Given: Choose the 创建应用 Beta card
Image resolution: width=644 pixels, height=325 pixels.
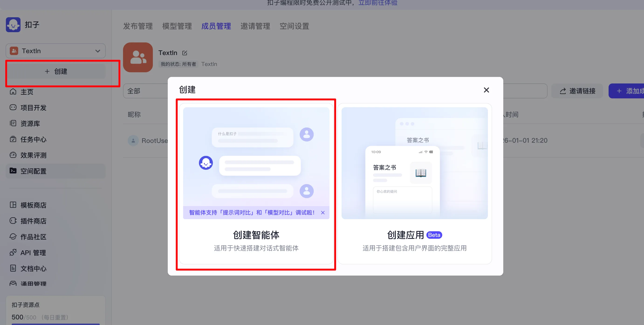Looking at the screenshot, I should (414, 184).
